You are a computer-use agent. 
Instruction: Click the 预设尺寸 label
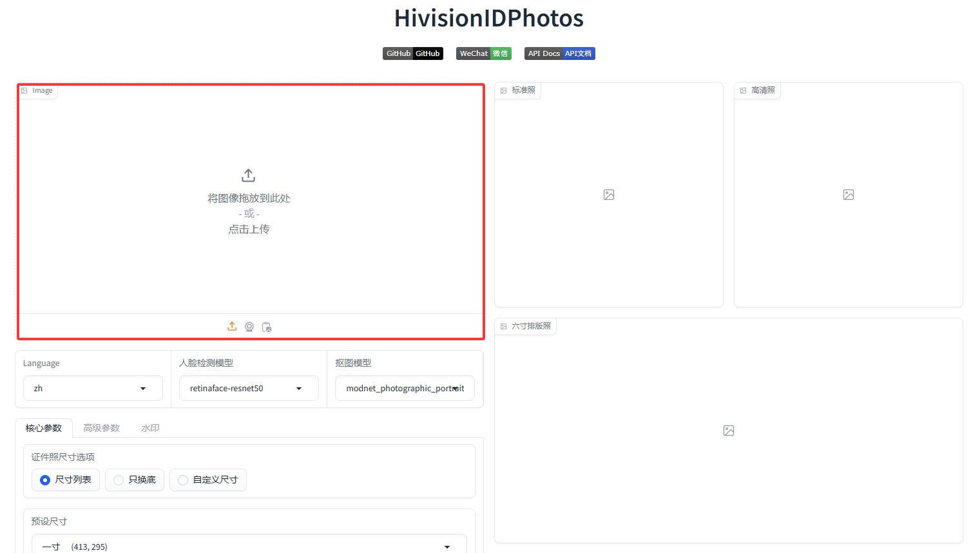point(49,521)
